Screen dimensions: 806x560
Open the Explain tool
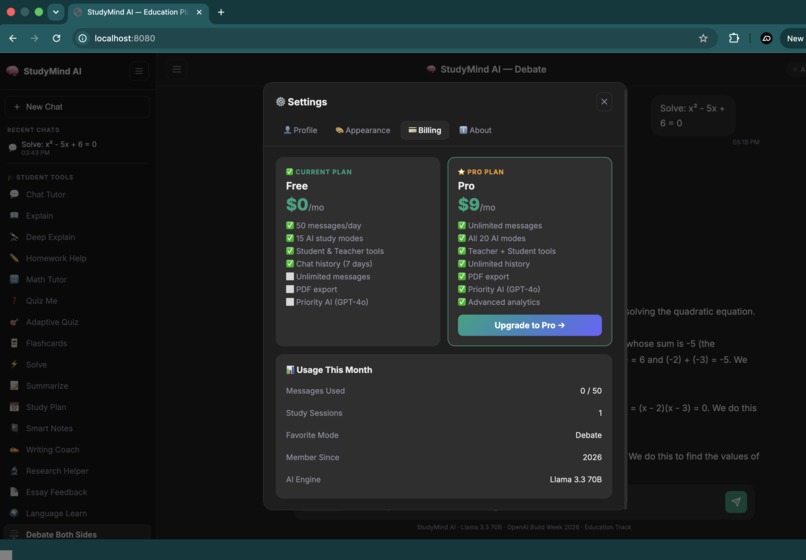pos(77,216)
